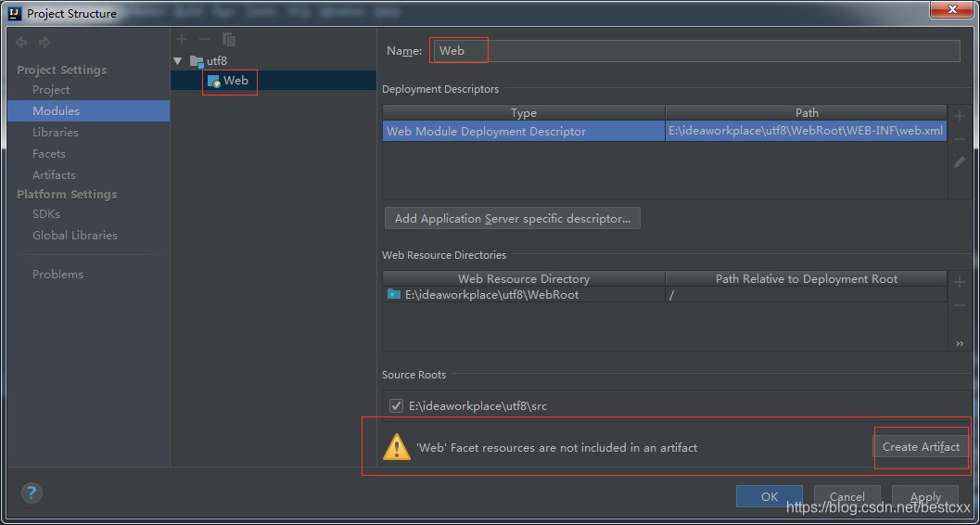Click Web Resource Directory column header
The height and width of the screenshot is (525, 980).
(524, 279)
